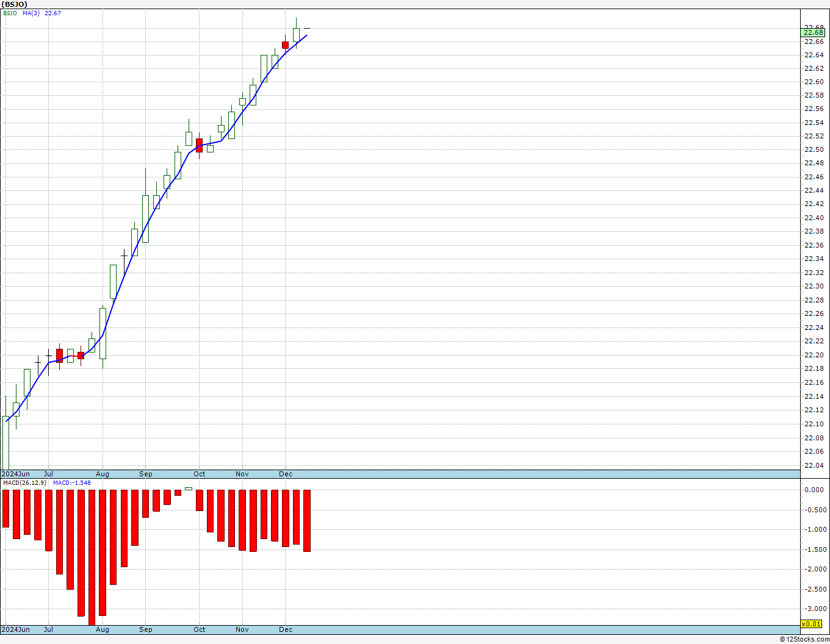Click the red candlestick at start of October
Image resolution: width=830 pixels, height=644 pixels.
[199, 145]
